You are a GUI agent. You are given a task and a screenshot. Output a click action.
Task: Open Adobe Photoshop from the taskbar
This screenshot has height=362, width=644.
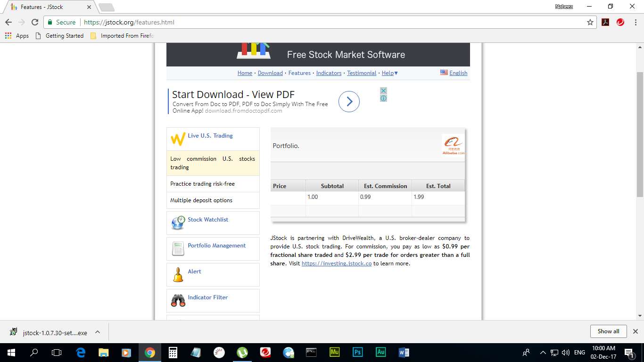point(358,353)
